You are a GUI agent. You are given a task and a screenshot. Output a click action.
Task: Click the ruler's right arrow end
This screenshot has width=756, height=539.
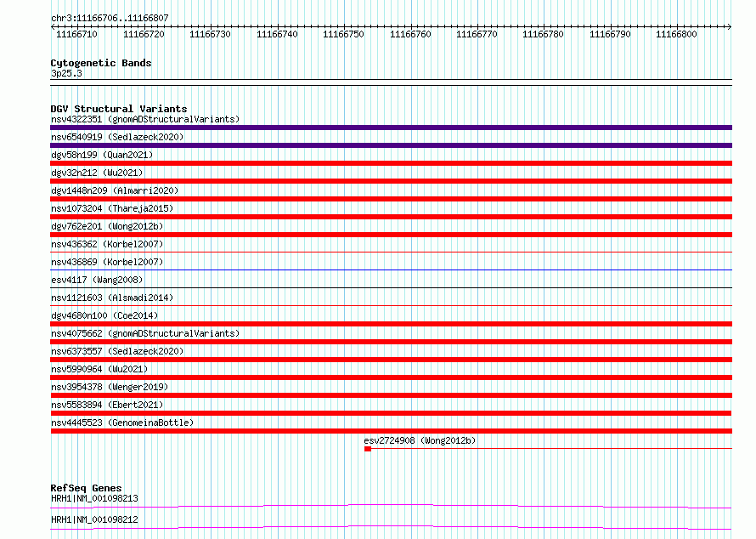pos(730,26)
